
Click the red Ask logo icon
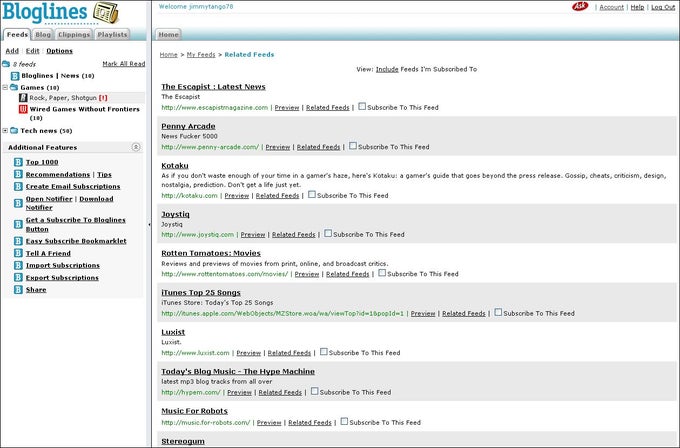[x=580, y=6]
